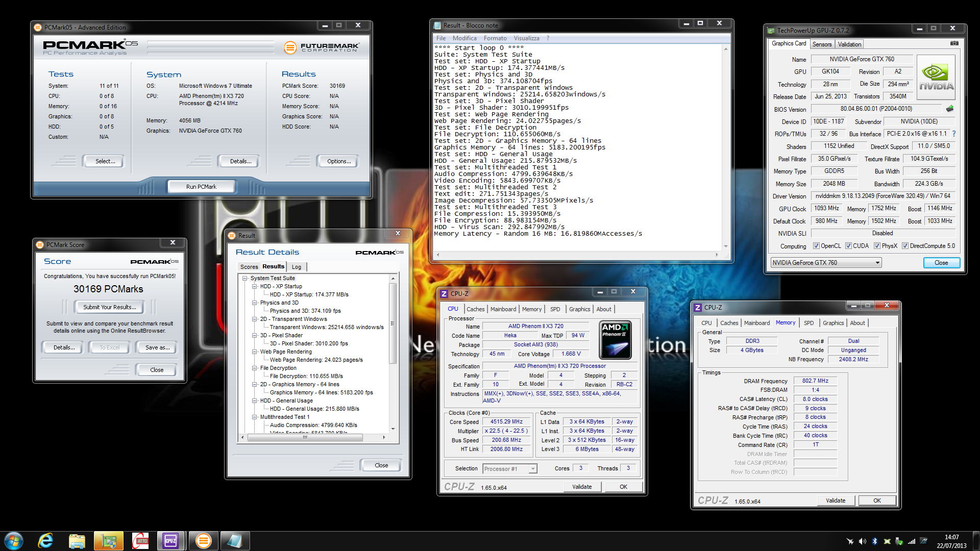The width and height of the screenshot is (980, 551).
Task: Open the volume speaker tray icon
Action: (x=862, y=541)
